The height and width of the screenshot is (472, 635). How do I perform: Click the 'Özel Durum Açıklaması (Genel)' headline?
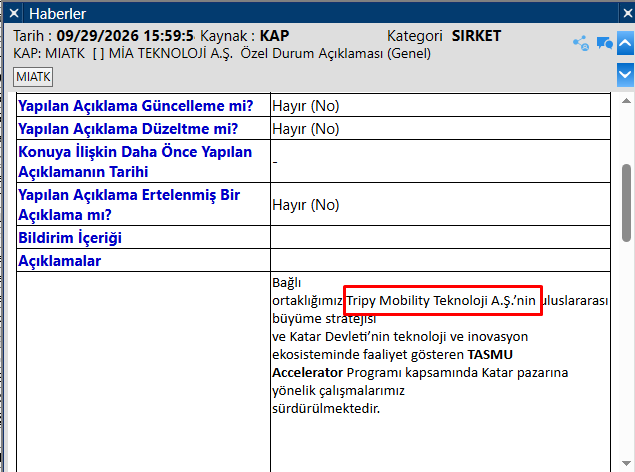[336, 53]
